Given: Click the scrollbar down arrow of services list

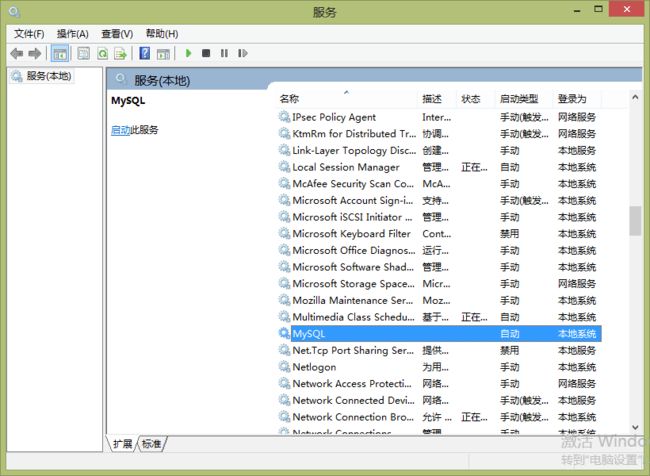Looking at the screenshot, I should pos(635,427).
